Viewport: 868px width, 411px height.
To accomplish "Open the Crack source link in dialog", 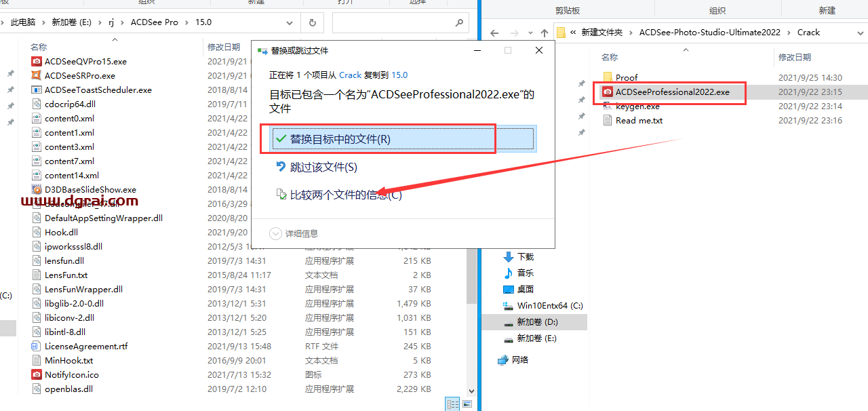I will pos(351,75).
